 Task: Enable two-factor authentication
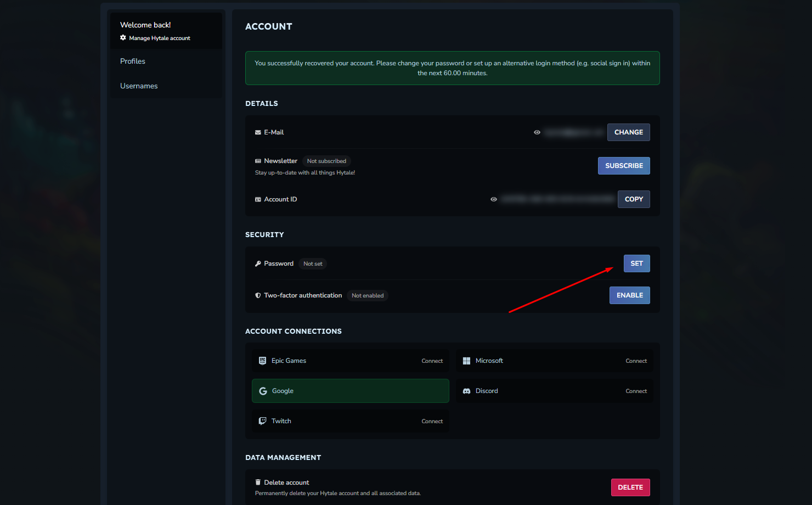pos(629,295)
